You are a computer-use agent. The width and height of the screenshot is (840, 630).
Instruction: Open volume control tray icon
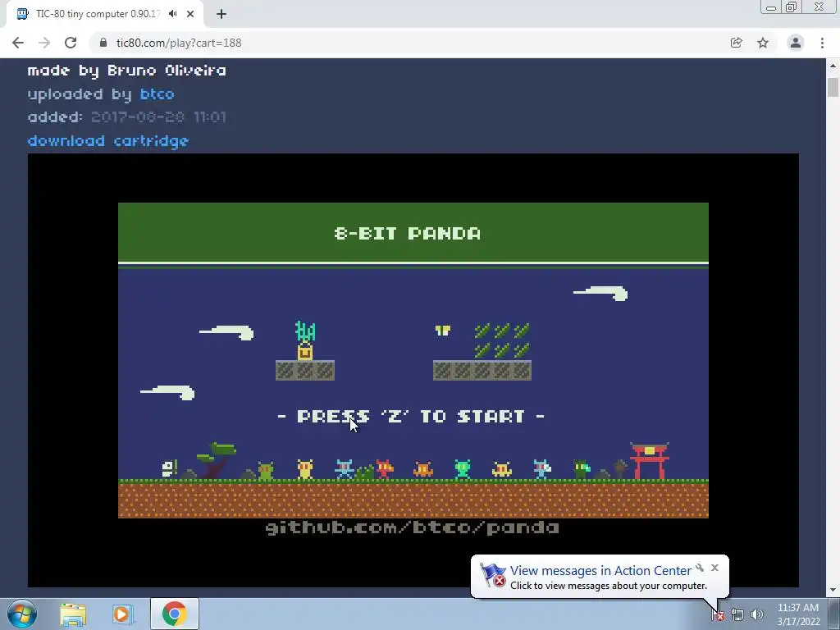[x=757, y=615]
